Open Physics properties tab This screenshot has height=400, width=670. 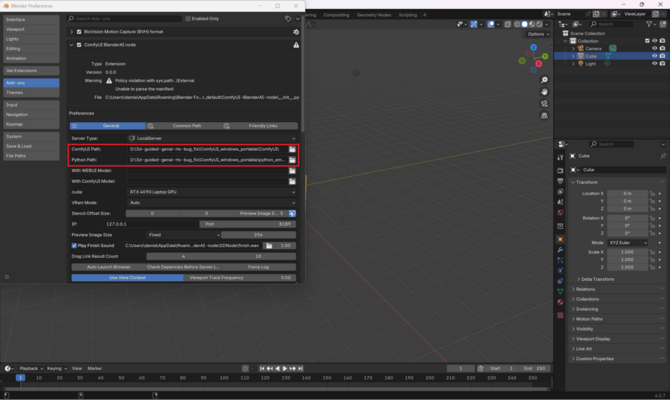(560, 271)
